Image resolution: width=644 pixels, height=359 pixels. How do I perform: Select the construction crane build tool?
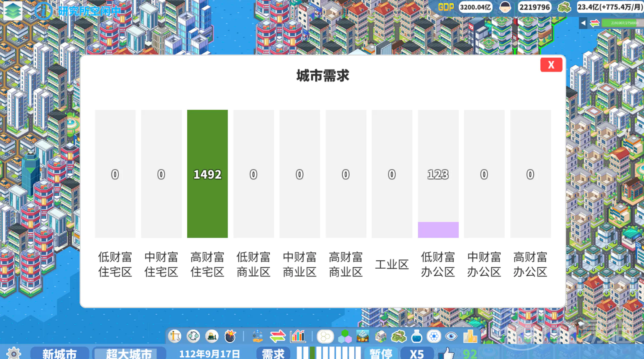(175, 336)
